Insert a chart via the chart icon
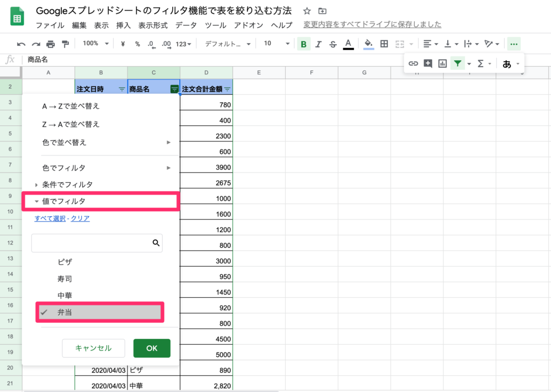Screen dimensions: 551x392 click(443, 63)
